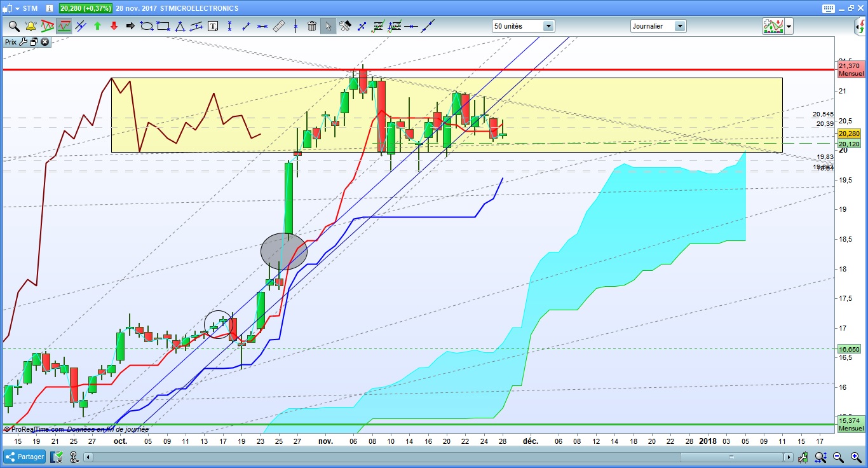This screenshot has height=468, width=868.
Task: Zoom in with the plus magnifier
Action: tap(855, 457)
